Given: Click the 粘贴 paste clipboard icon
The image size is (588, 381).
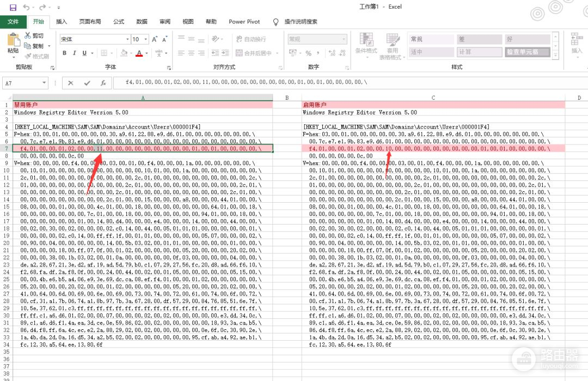Looking at the screenshot, I should tap(13, 40).
